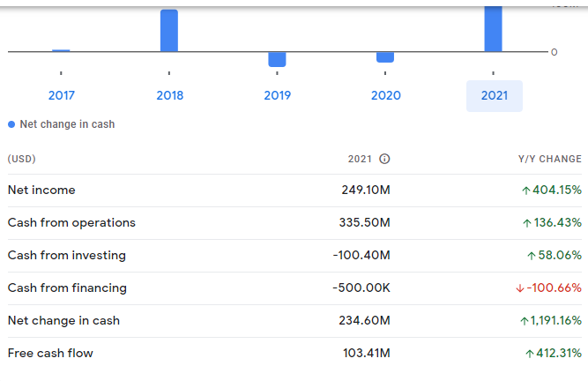Click the 'Cash from financing' row label
The image size is (588, 381).
coord(67,288)
